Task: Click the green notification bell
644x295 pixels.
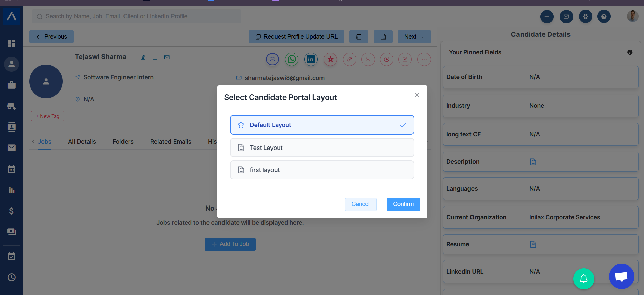Action: [584, 278]
